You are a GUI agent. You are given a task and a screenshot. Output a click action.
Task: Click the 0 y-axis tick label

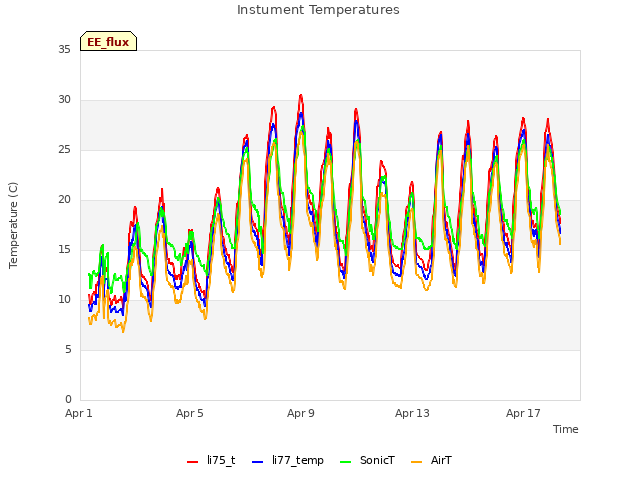[68, 399]
